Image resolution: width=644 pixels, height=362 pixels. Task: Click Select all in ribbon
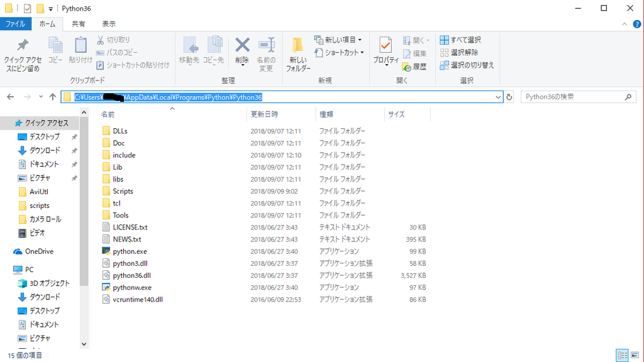(460, 40)
